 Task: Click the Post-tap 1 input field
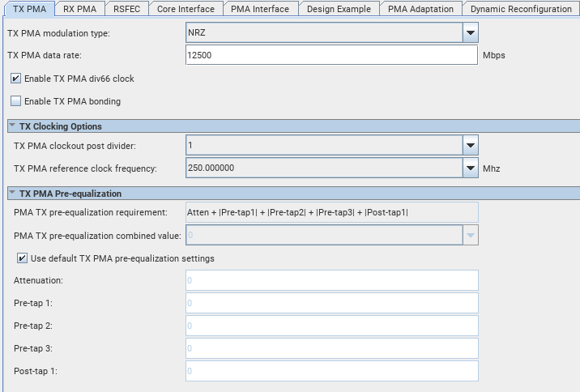pyautogui.click(x=331, y=371)
